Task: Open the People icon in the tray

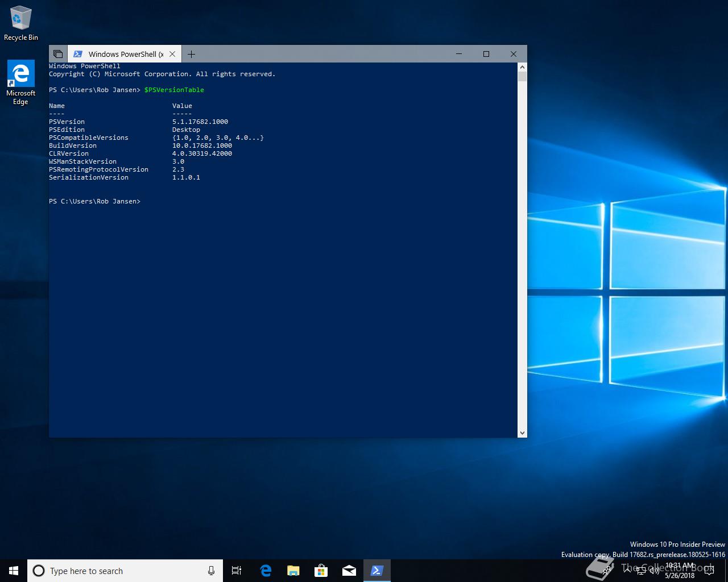Action: (606, 571)
